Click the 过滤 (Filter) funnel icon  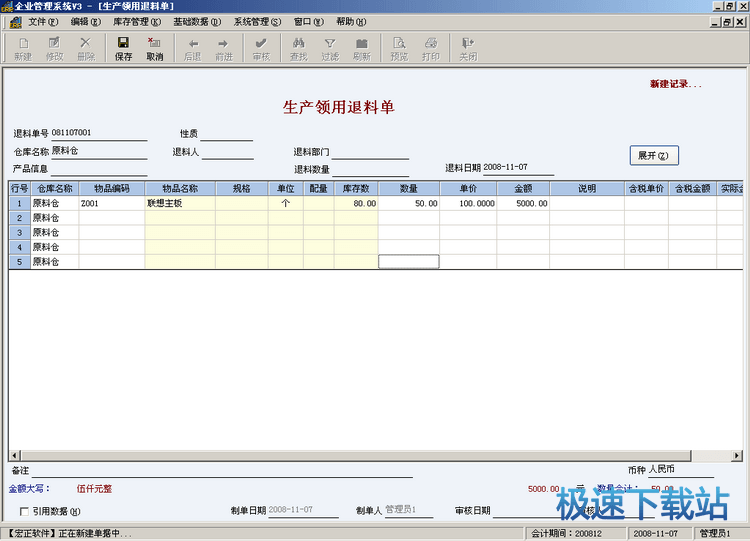(330, 48)
